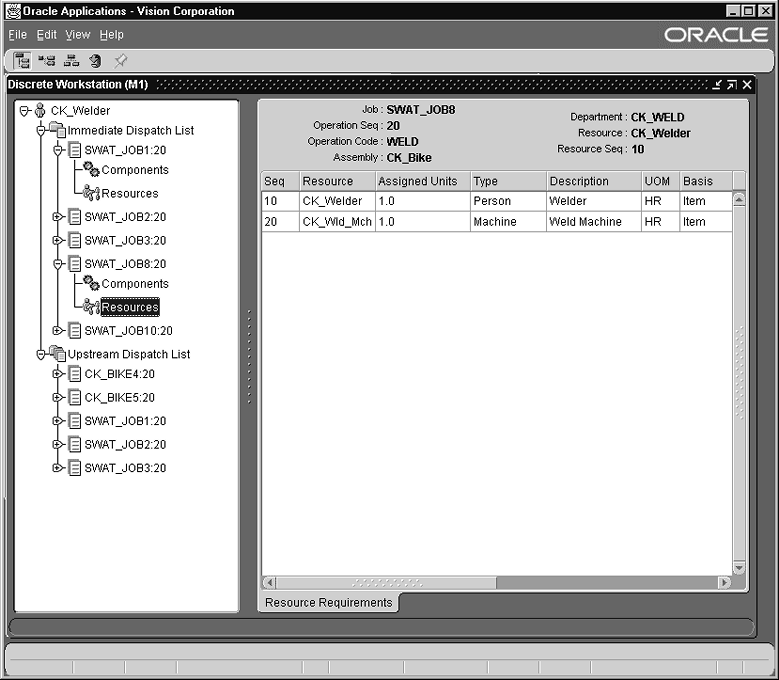Screen dimensions: 779x680
Task: Click the CK_Welder person icon in tree
Action: point(40,110)
